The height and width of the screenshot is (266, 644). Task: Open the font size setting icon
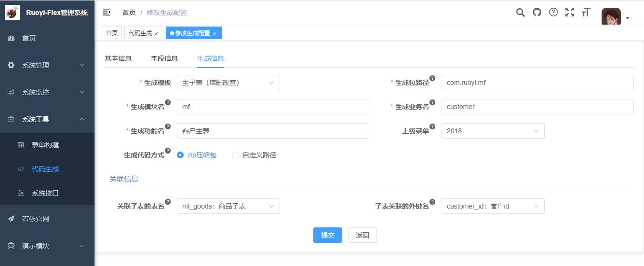click(586, 13)
